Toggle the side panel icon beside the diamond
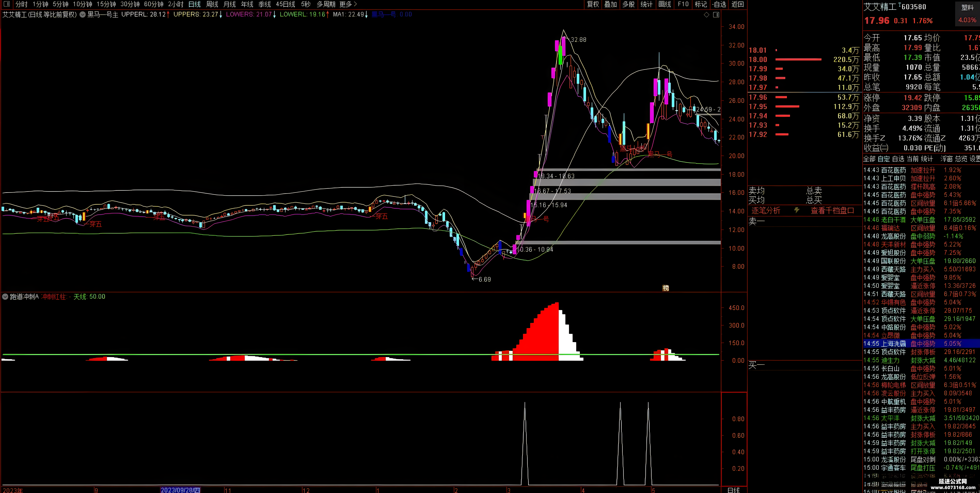 pyautogui.click(x=716, y=15)
